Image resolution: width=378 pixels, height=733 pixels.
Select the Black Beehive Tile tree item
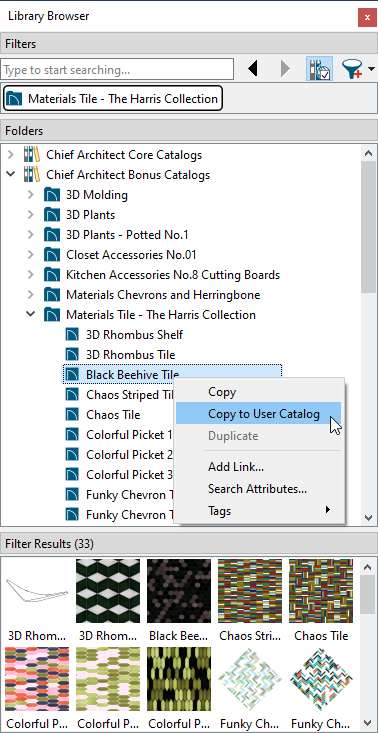(132, 374)
